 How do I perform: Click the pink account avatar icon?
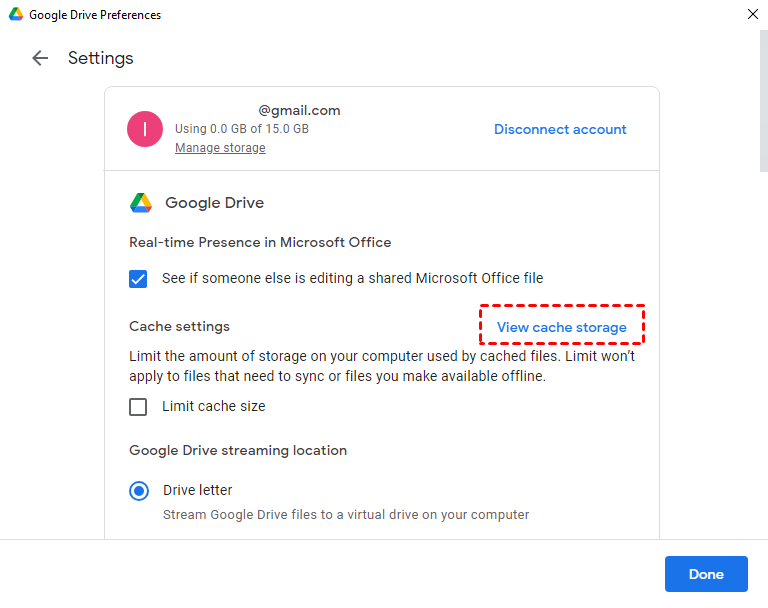click(146, 129)
